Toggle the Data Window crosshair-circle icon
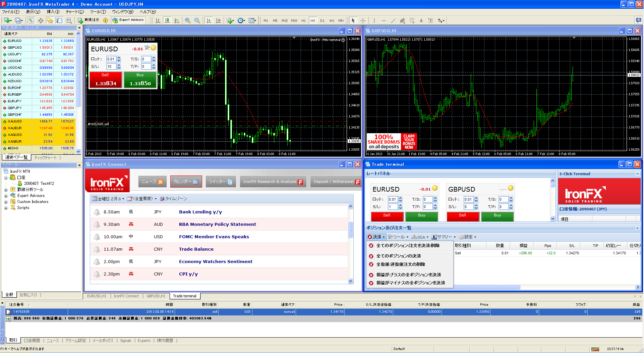Viewport: 644px width, 353px height. click(41, 20)
